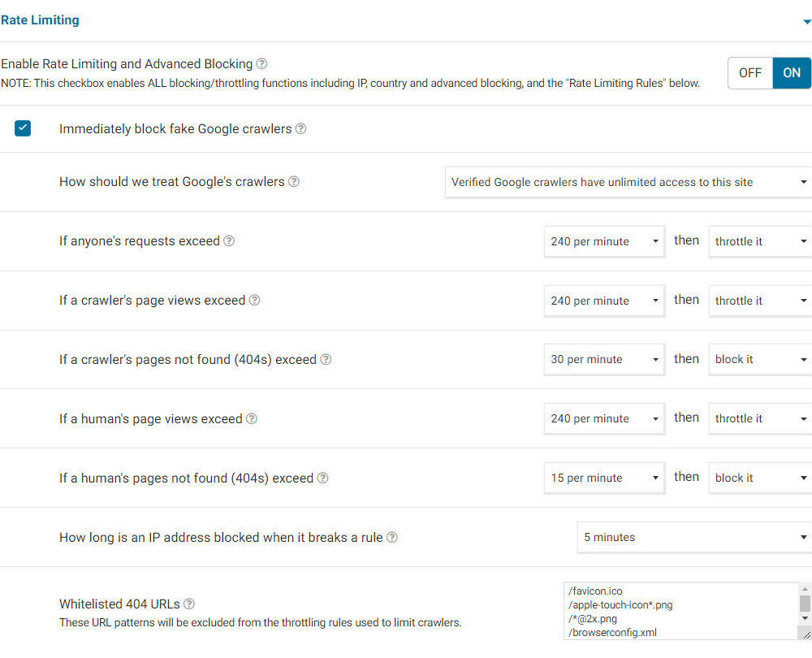Show help for crawler's page views exceed

(x=254, y=301)
